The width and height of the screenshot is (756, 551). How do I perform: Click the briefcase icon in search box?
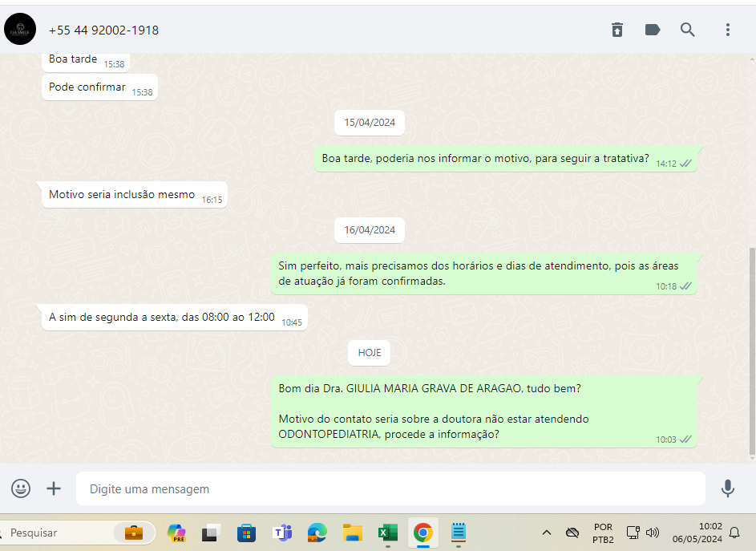click(134, 533)
